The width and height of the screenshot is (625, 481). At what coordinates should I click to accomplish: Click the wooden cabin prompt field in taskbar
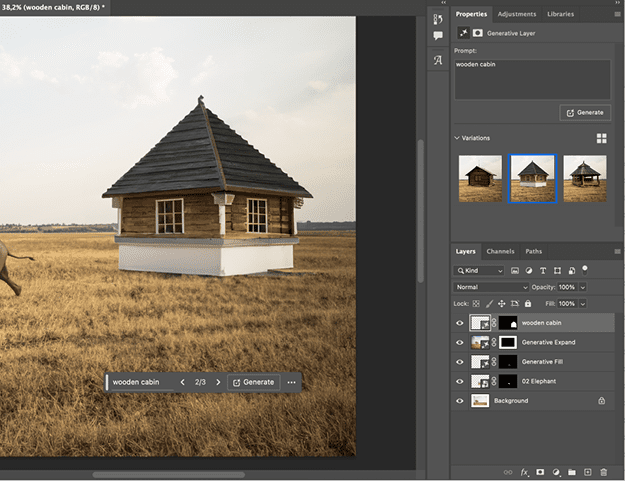tap(142, 382)
